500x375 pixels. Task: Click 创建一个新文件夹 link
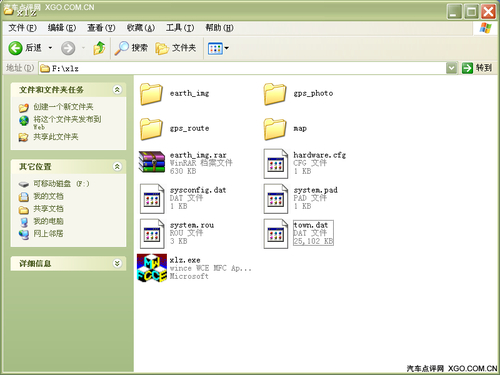pos(63,107)
